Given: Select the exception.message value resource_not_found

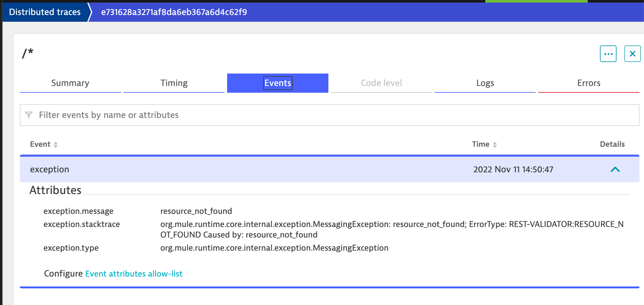Looking at the screenshot, I should (196, 211).
